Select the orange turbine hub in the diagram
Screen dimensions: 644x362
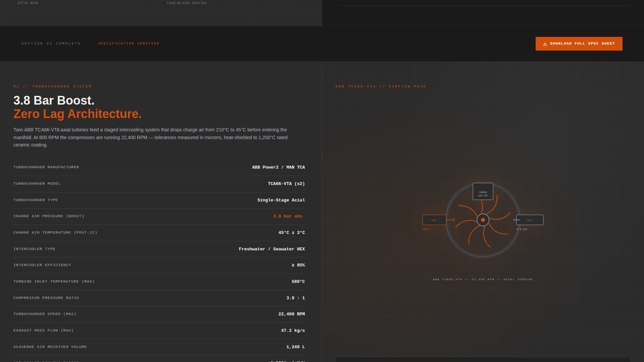click(x=483, y=220)
